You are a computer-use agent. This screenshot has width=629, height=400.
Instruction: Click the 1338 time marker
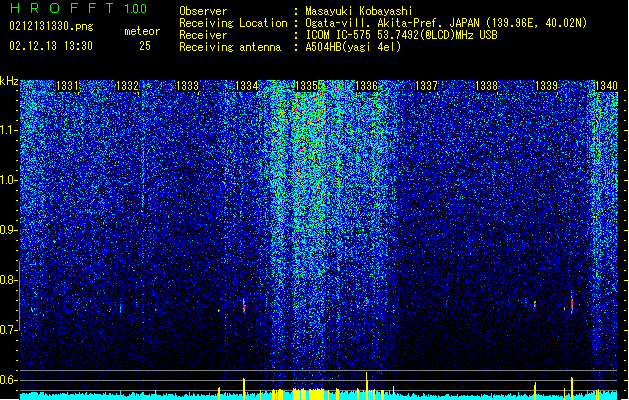tap(487, 86)
